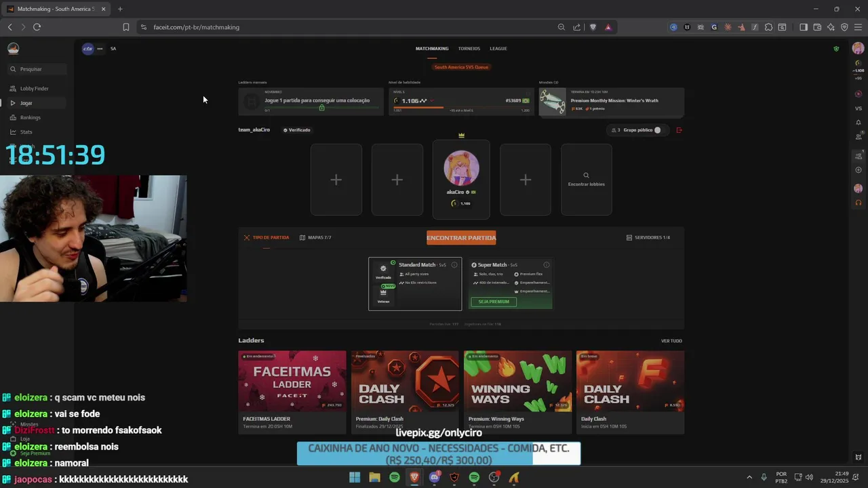Viewport: 868px width, 488px height.
Task: Click the green anti-cheat shield icon
Action: pyautogui.click(x=836, y=49)
